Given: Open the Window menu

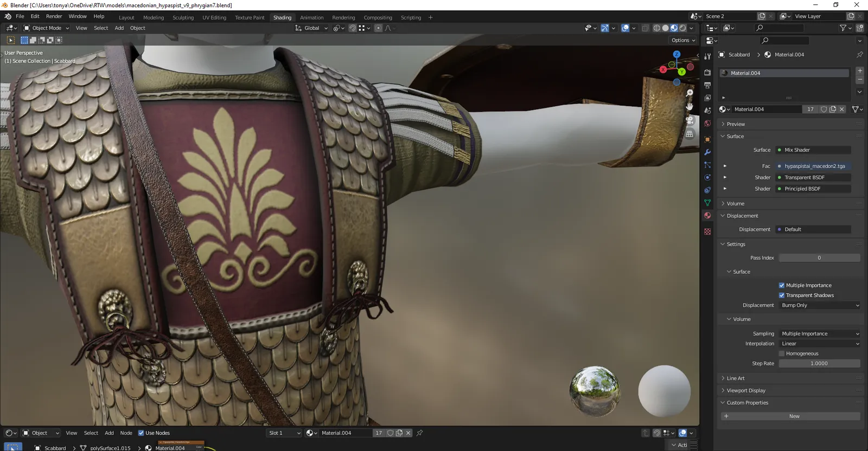Looking at the screenshot, I should tap(78, 16).
